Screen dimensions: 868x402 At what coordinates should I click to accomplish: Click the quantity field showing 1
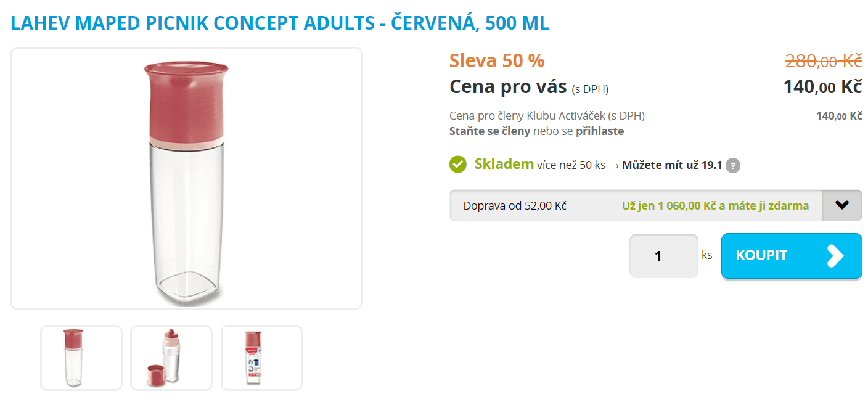point(664,256)
